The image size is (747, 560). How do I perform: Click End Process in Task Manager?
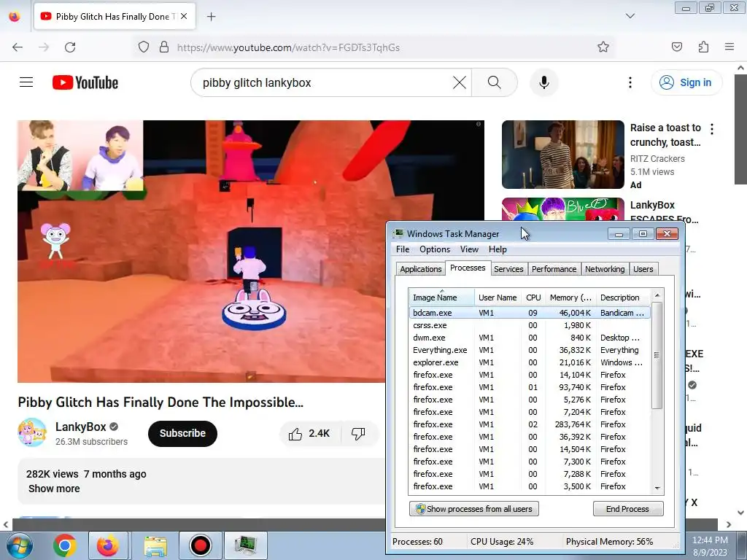point(627,508)
